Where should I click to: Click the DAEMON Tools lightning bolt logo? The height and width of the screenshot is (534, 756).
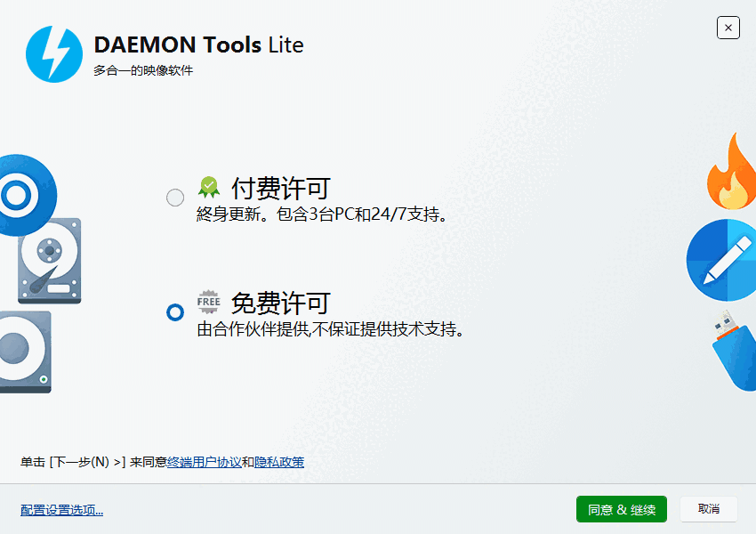pos(53,54)
